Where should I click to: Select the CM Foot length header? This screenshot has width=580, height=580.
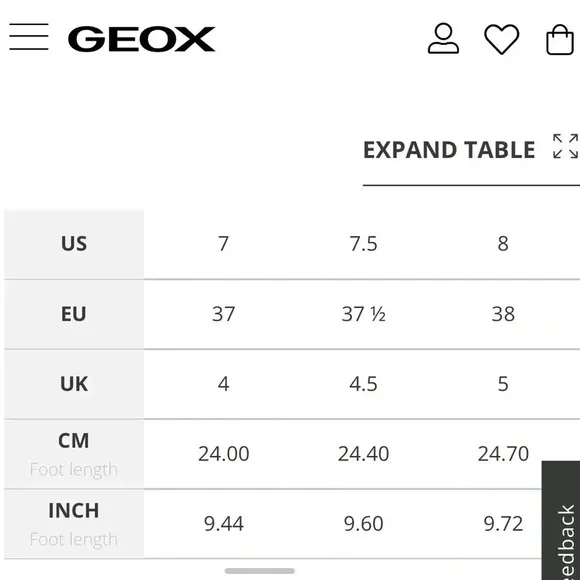pyautogui.click(x=74, y=454)
